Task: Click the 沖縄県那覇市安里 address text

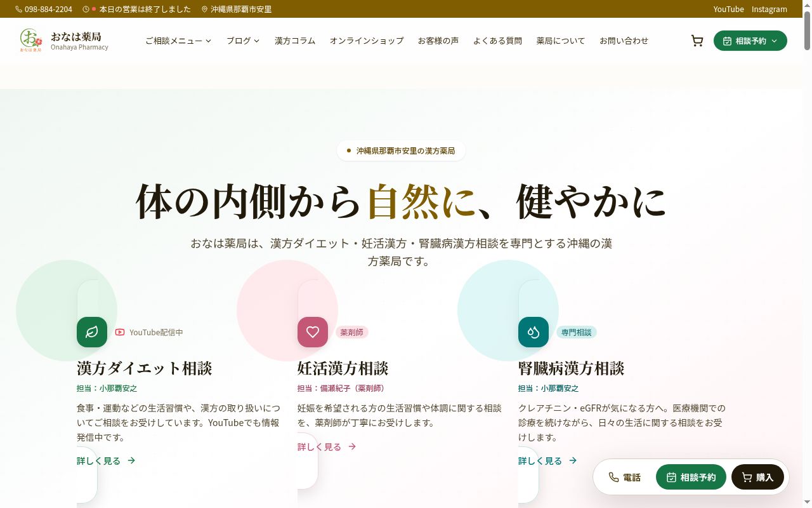Action: pos(242,10)
